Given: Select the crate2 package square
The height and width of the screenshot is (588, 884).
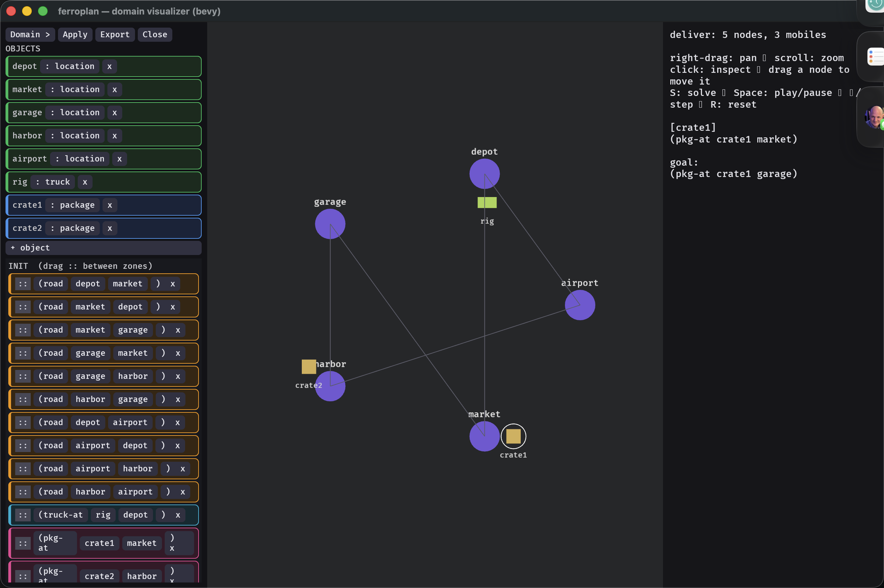Looking at the screenshot, I should click(x=309, y=367).
